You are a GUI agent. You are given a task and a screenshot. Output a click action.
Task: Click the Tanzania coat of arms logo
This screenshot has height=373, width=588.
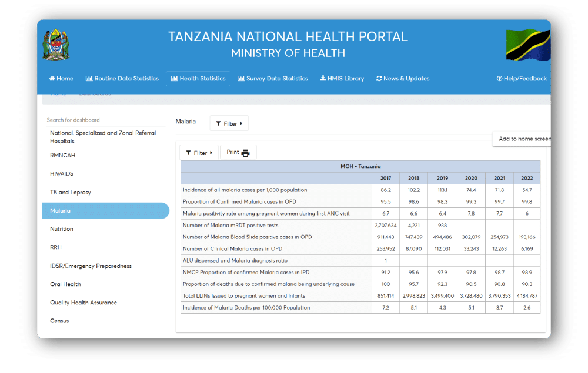[56, 44]
